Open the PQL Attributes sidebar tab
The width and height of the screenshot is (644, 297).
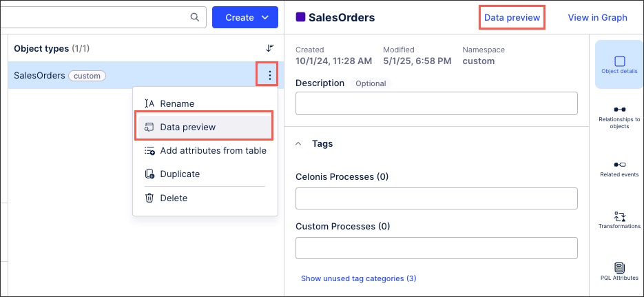(619, 272)
